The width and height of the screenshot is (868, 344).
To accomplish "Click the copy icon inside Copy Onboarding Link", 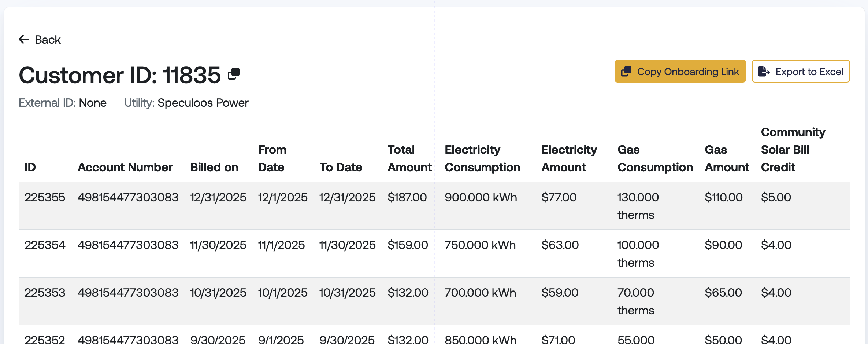I will (626, 72).
